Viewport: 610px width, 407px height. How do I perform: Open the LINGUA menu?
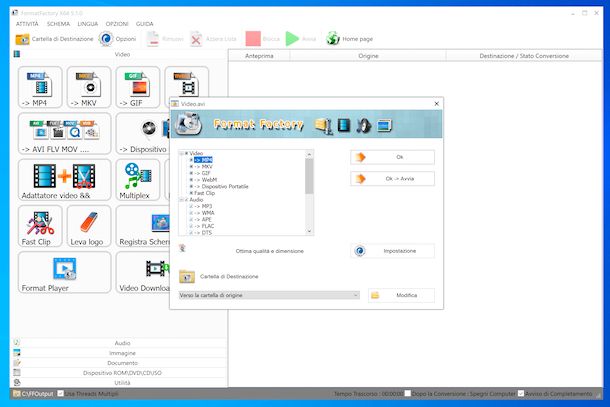[88, 24]
